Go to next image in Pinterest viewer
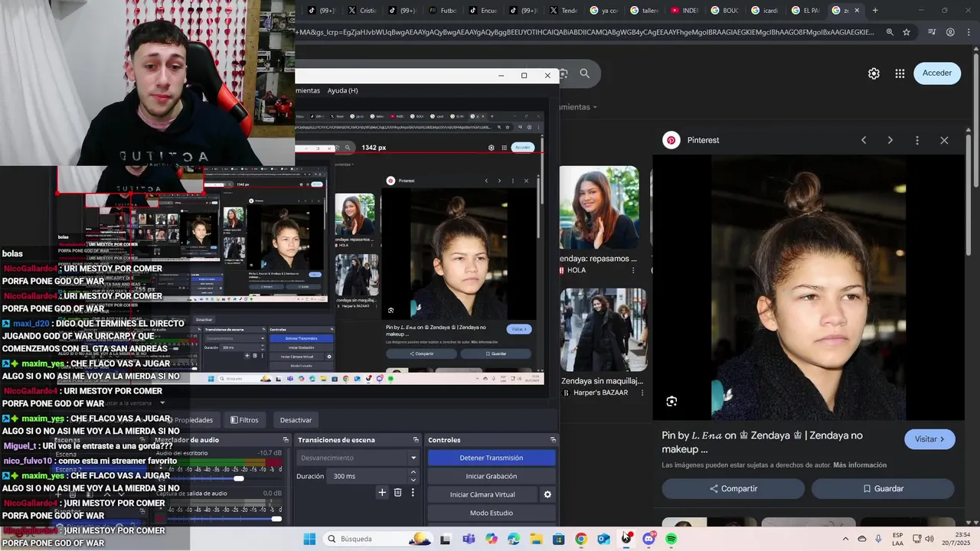The image size is (980, 551). point(890,140)
